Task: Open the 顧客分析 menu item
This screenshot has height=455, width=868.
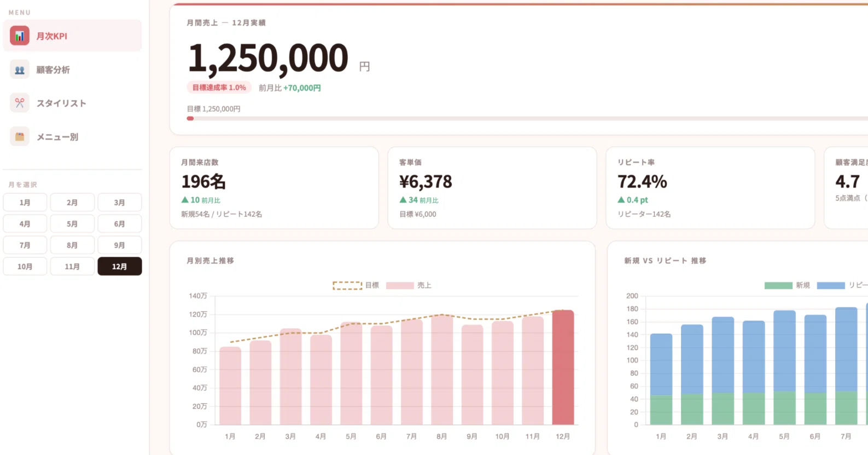Action: coord(72,70)
